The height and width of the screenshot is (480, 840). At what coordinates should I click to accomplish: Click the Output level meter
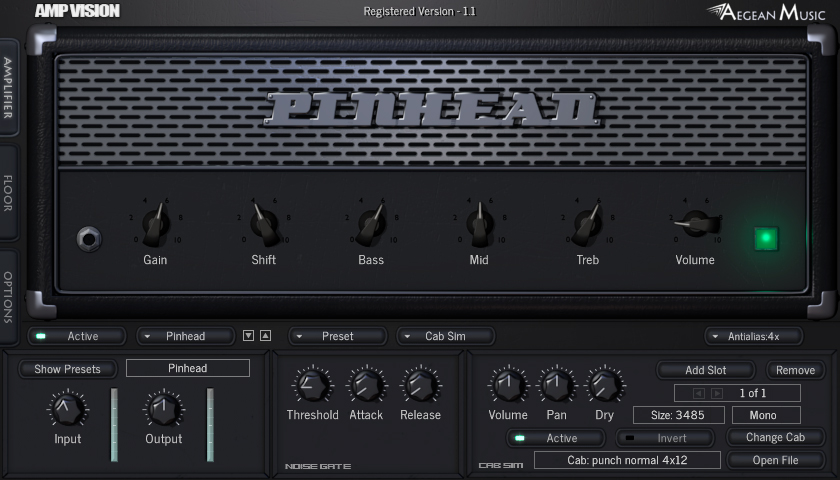(210, 424)
